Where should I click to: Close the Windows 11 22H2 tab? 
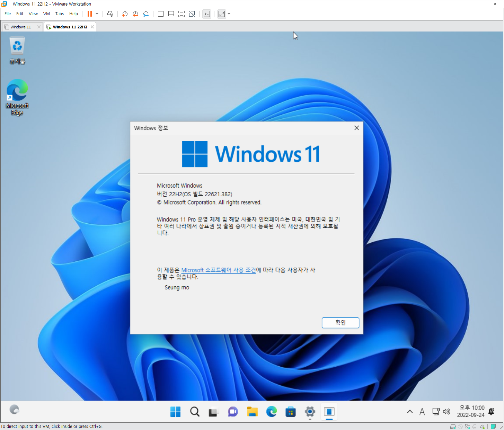click(92, 27)
